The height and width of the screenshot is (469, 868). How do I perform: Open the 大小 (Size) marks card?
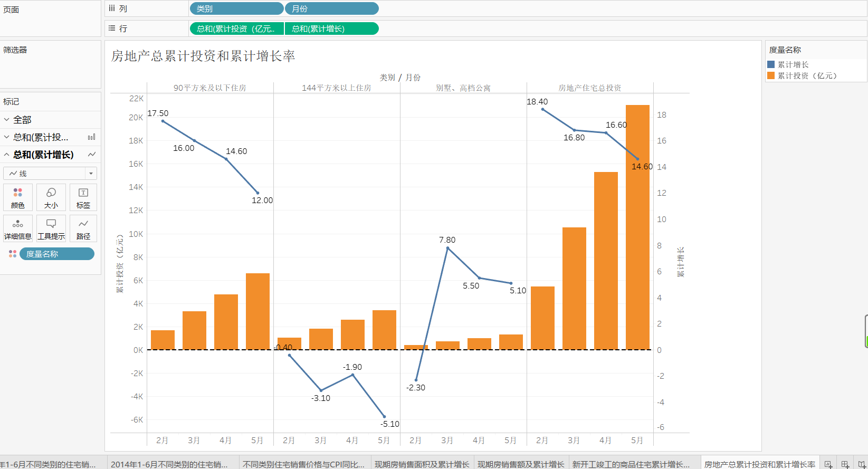click(51, 197)
